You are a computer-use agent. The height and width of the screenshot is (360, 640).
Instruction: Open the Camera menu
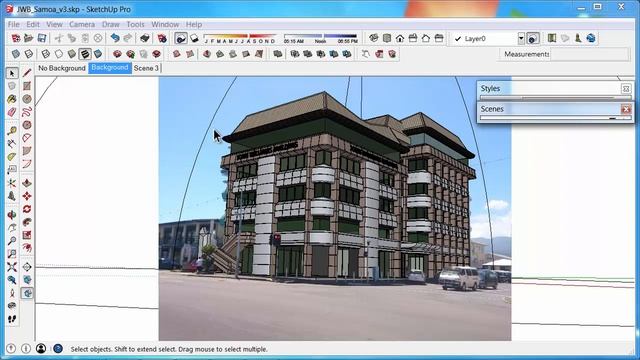[82, 24]
